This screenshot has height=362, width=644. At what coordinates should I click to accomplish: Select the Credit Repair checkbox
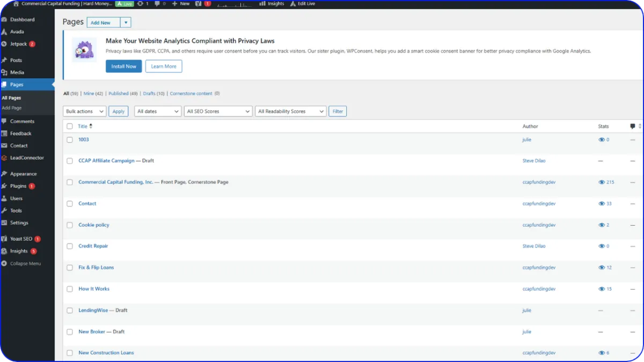tap(69, 246)
